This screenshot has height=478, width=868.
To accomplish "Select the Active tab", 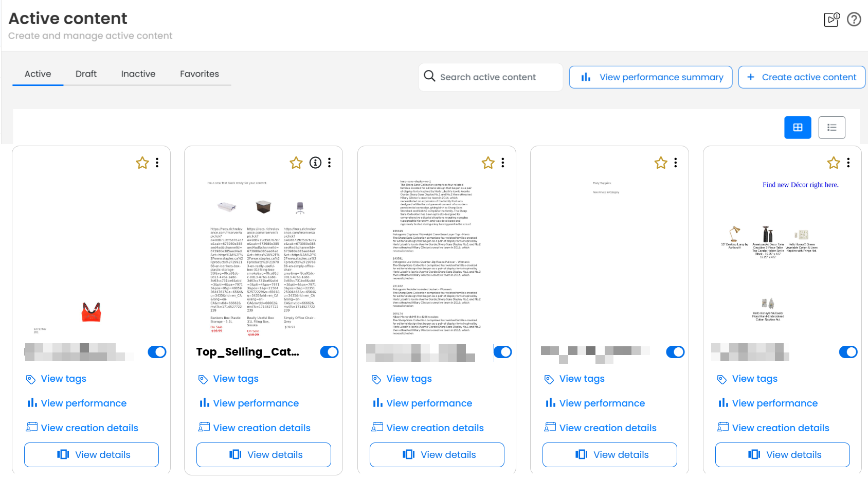I will click(38, 74).
